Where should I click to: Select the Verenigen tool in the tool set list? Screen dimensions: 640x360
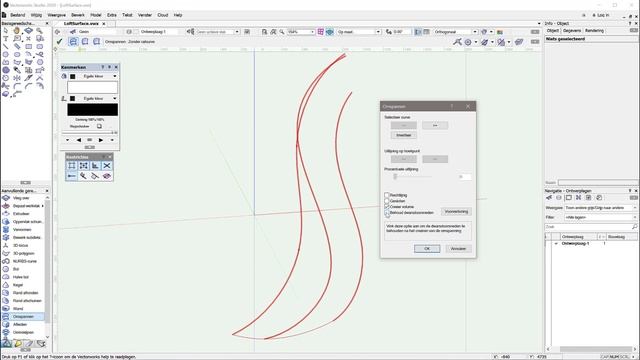(23, 230)
